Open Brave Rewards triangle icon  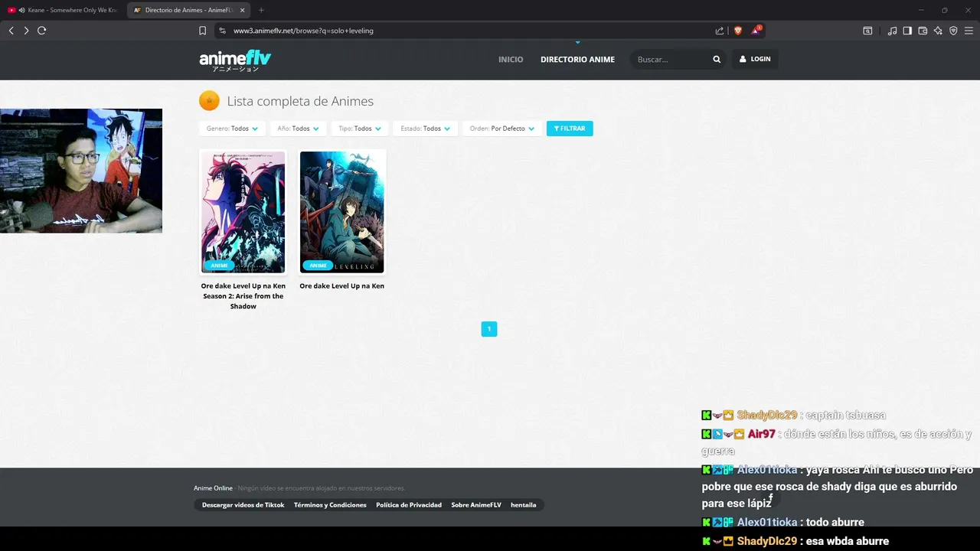756,31
